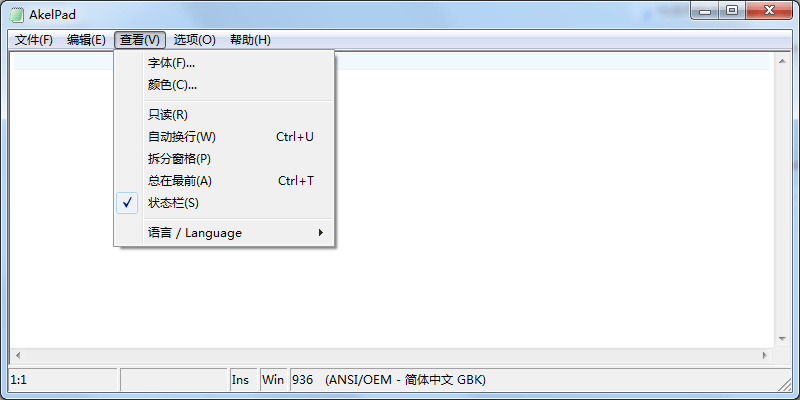The height and width of the screenshot is (400, 800).
Task: Toggle 只读(R) read-only mode
Action: 167,115
